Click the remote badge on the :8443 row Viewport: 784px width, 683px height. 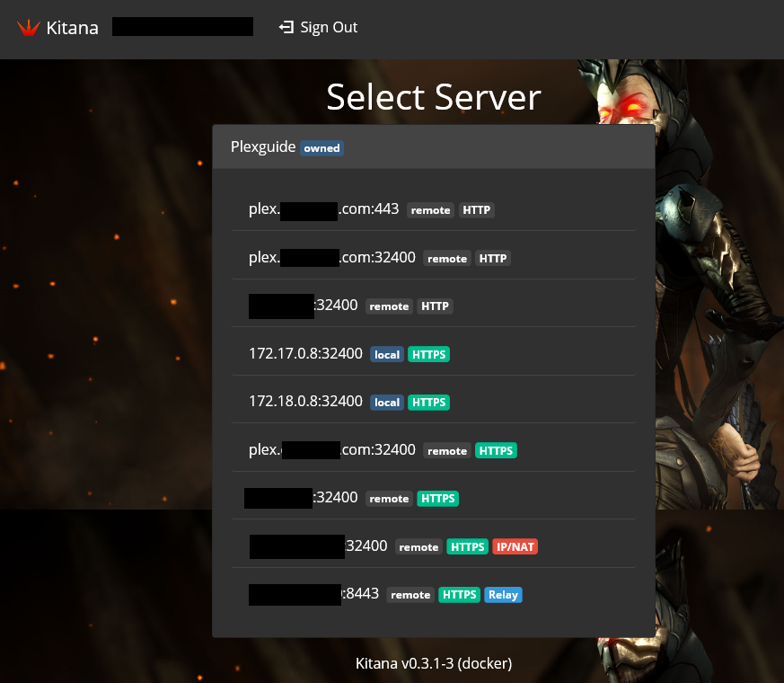[x=410, y=594]
